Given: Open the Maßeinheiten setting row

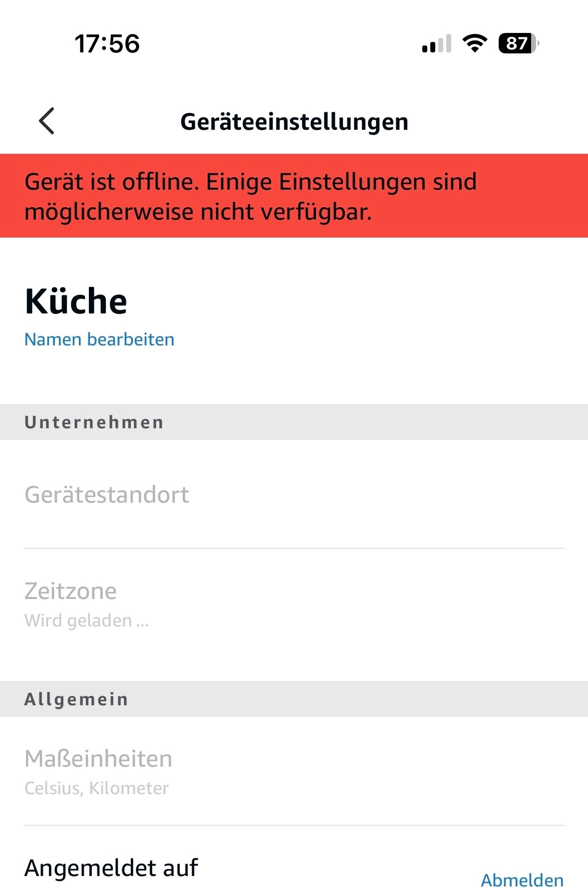Looking at the screenshot, I should (x=294, y=771).
